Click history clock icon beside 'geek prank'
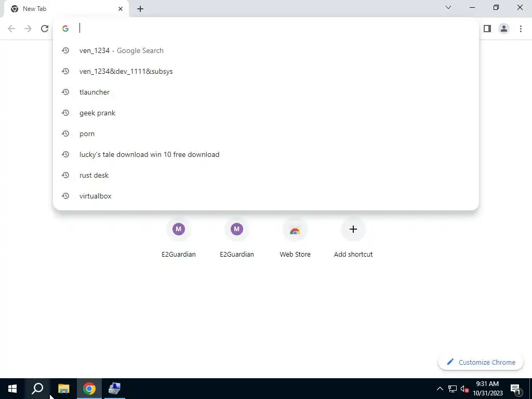The width and height of the screenshot is (532, 399). (x=65, y=113)
